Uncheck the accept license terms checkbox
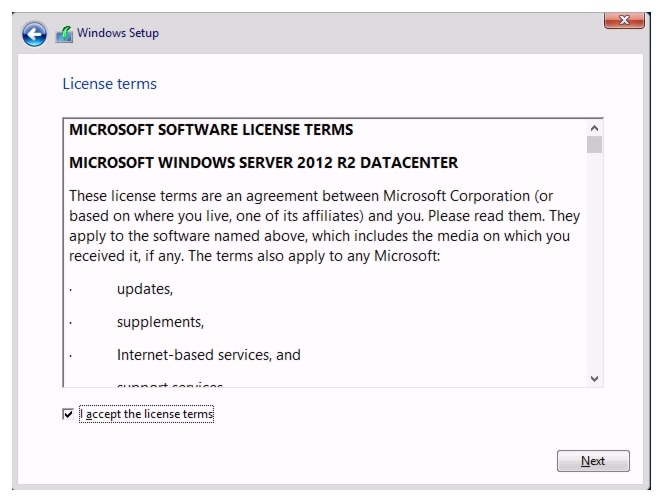The image size is (664, 503). point(68,414)
